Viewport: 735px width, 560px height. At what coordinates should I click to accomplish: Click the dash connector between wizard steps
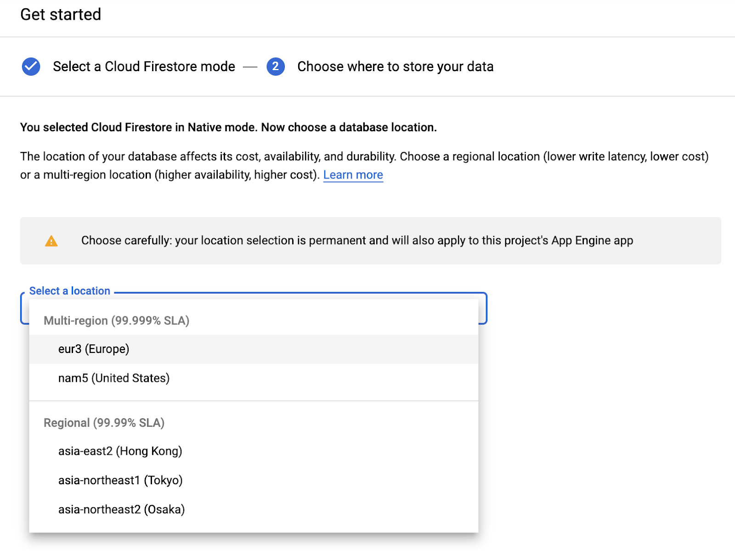250,67
